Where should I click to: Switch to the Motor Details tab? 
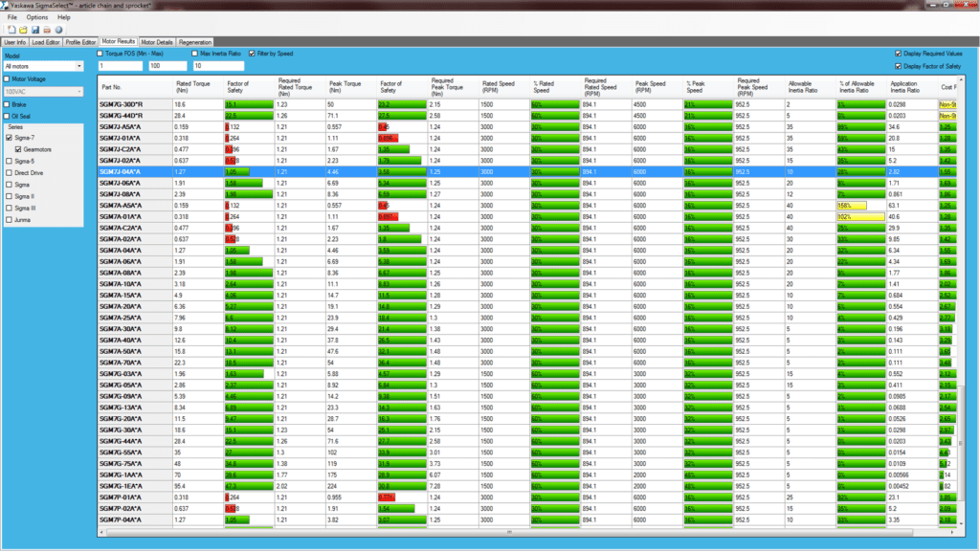tap(157, 42)
